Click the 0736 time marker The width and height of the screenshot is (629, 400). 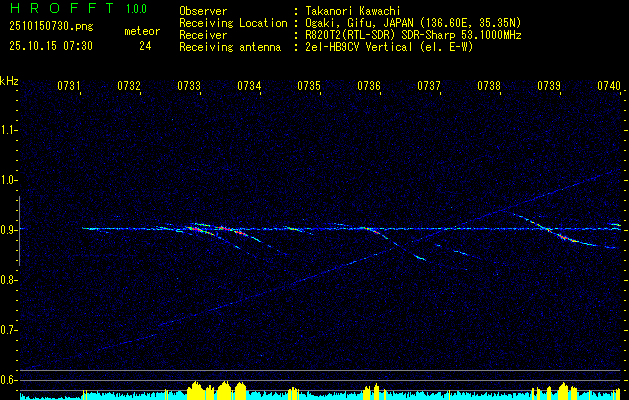point(369,86)
